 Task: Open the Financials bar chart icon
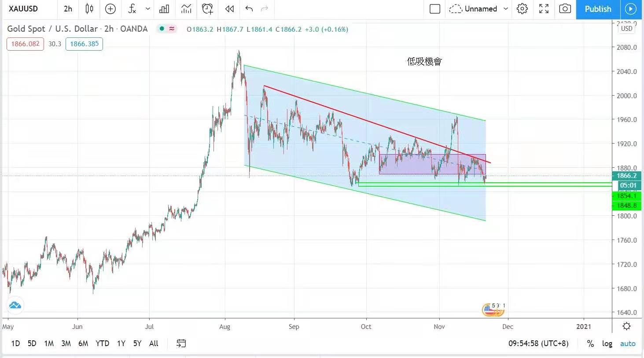tap(164, 9)
